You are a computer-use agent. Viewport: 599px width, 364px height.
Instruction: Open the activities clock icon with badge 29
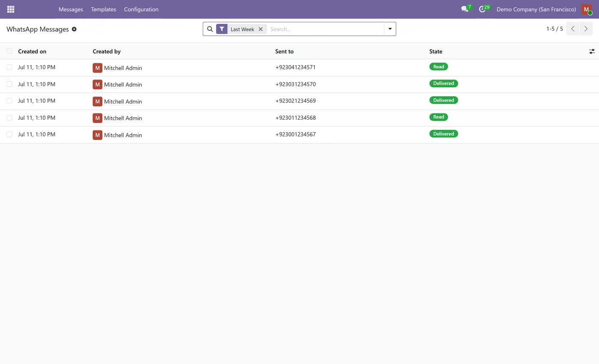tap(482, 9)
